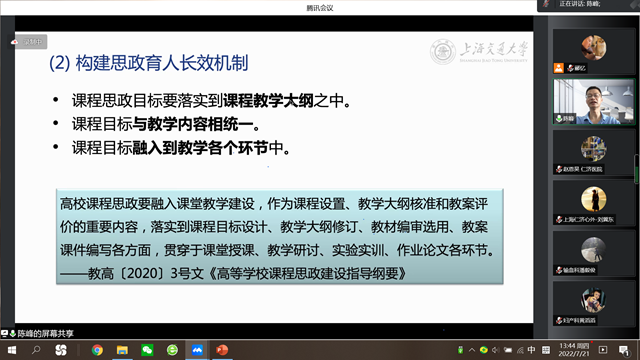Screen dimensions: 640x360
Task: Open the PowerPoint taskbar icon
Action: pos(222,350)
